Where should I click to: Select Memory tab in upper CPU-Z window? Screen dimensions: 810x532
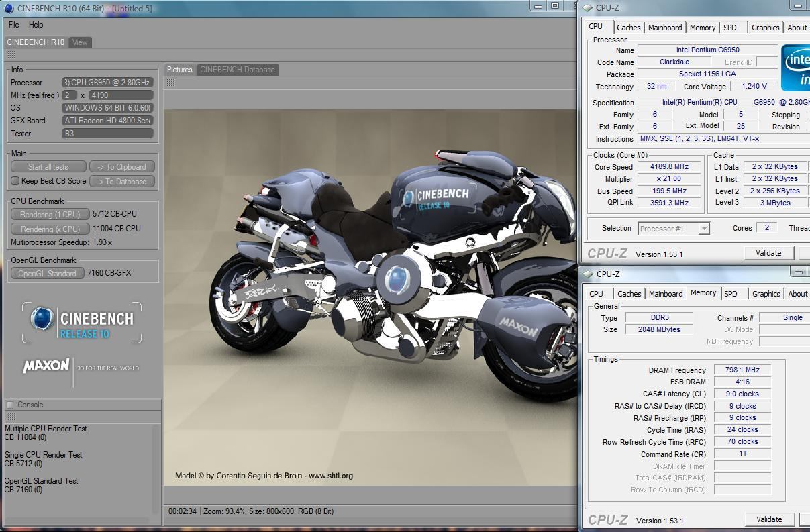(703, 28)
